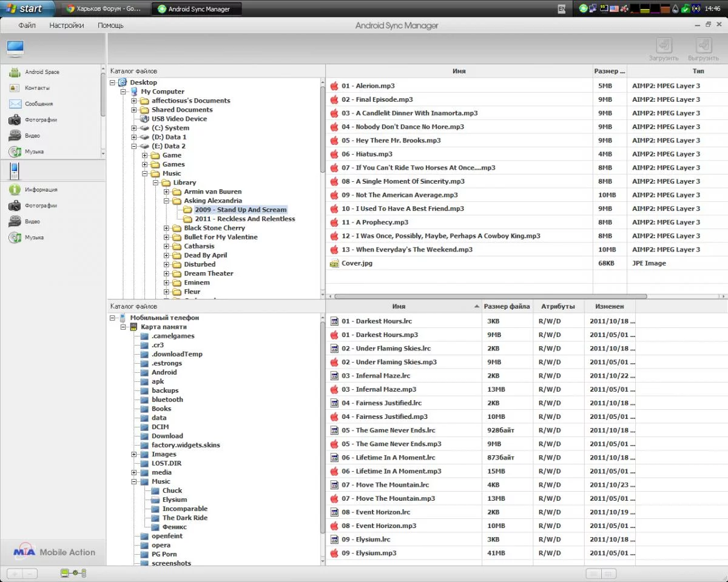Click the Windows start button
This screenshot has width=728, height=582.
pos(25,8)
